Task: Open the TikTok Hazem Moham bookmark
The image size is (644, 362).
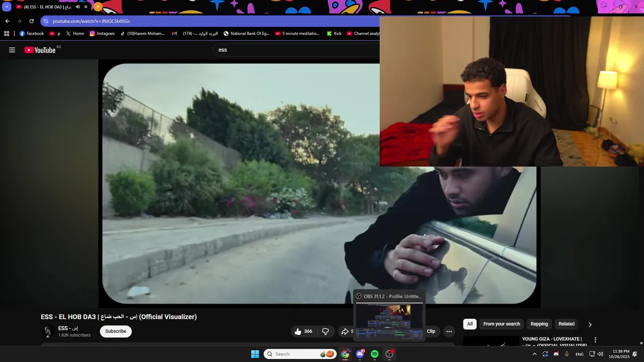Action: [142, 34]
